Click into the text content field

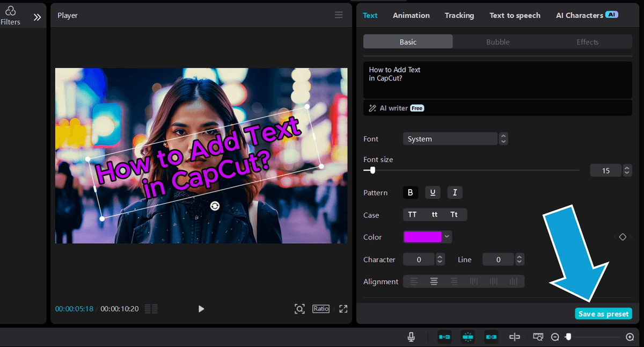pos(497,79)
